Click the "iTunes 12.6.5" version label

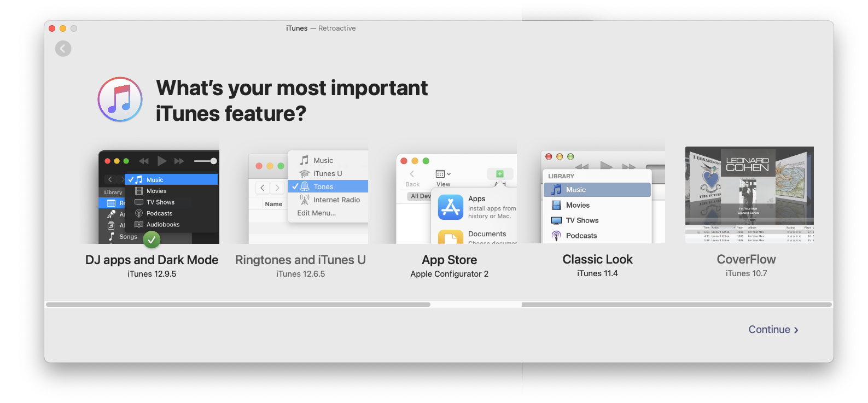(x=301, y=274)
